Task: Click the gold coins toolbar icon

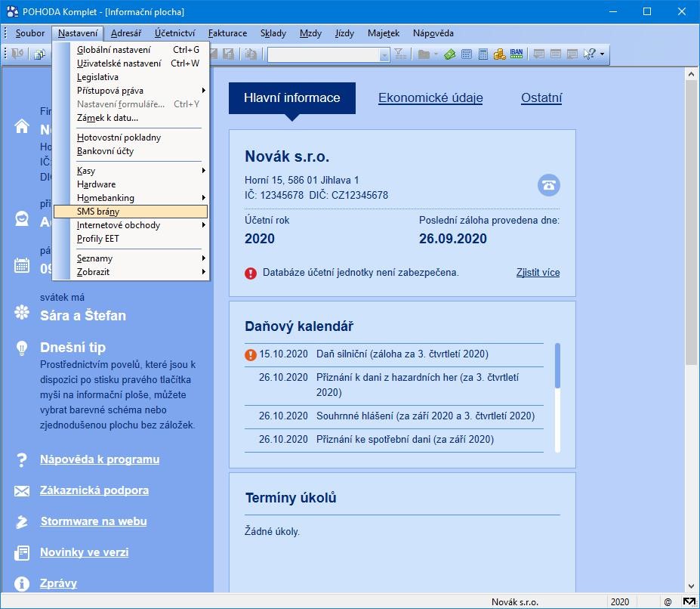Action: [500, 54]
